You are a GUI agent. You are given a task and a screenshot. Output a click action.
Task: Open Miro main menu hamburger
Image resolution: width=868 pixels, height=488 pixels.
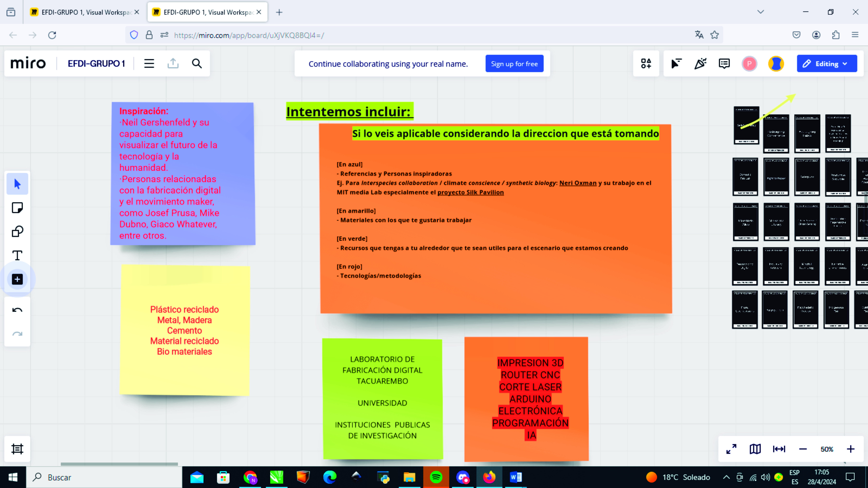(149, 64)
